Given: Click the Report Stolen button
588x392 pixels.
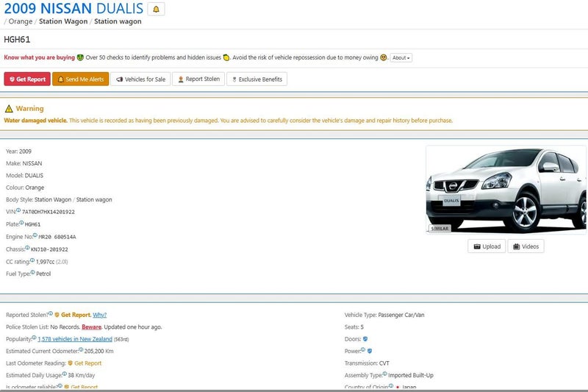Looking at the screenshot, I should (198, 79).
